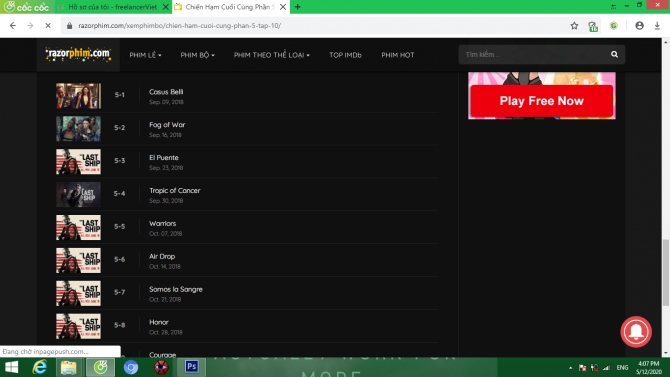This screenshot has height=377, width=670.
Task: Expand PHIM THEO THỂ LOẠI dropdown
Action: click(x=272, y=55)
